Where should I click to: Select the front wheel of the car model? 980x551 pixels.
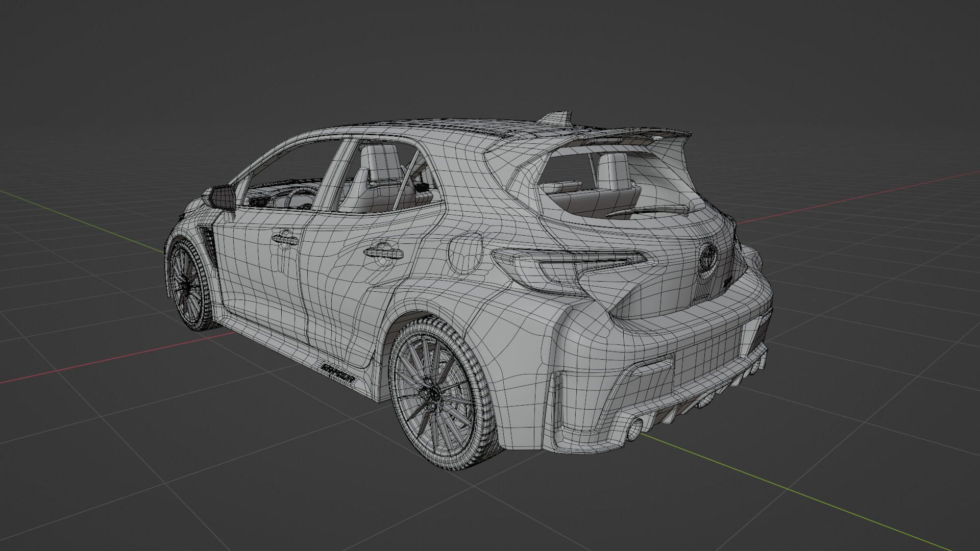(190, 285)
